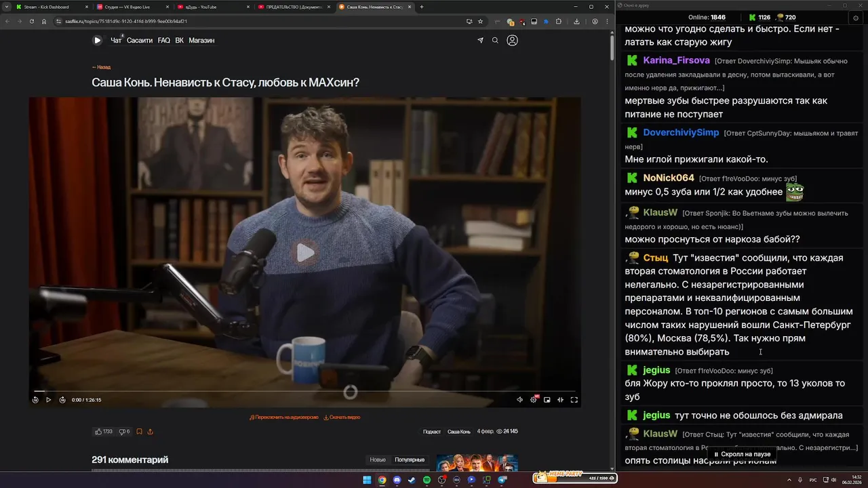Open Чат in site navigation
The image size is (868, 488).
(116, 41)
